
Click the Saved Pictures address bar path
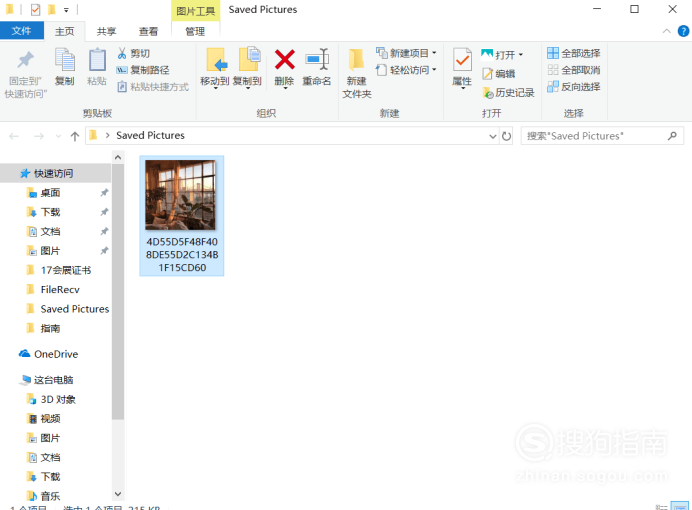pyautogui.click(x=150, y=135)
